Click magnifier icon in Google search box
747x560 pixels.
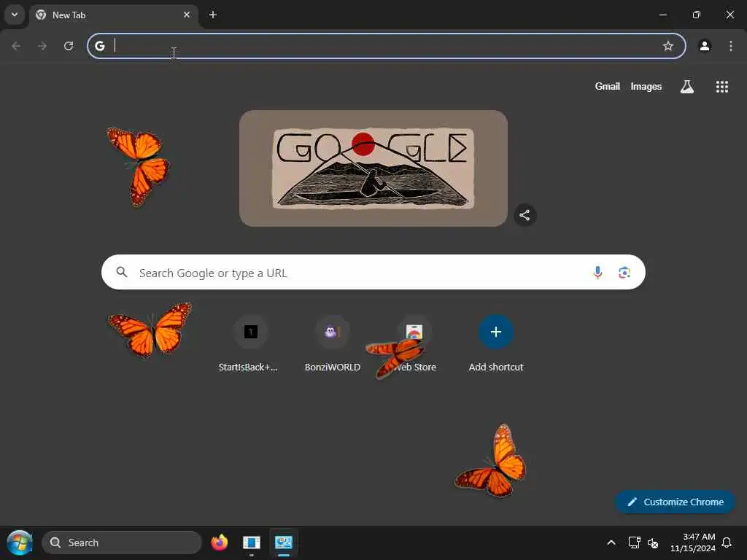pos(122,272)
